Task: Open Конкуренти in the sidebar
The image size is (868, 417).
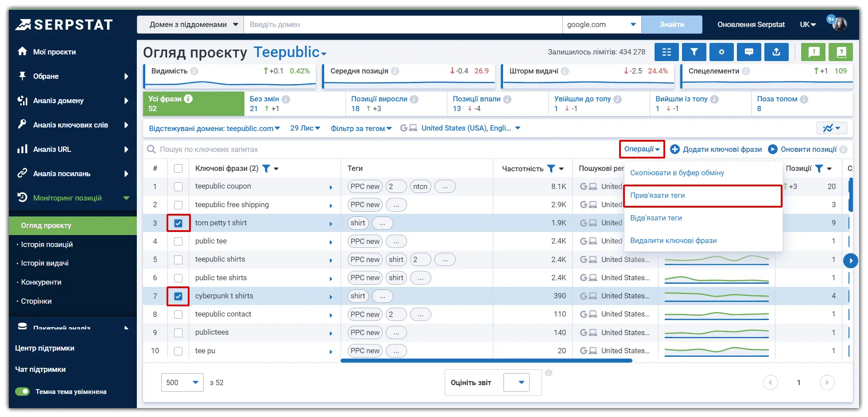Action: [41, 282]
